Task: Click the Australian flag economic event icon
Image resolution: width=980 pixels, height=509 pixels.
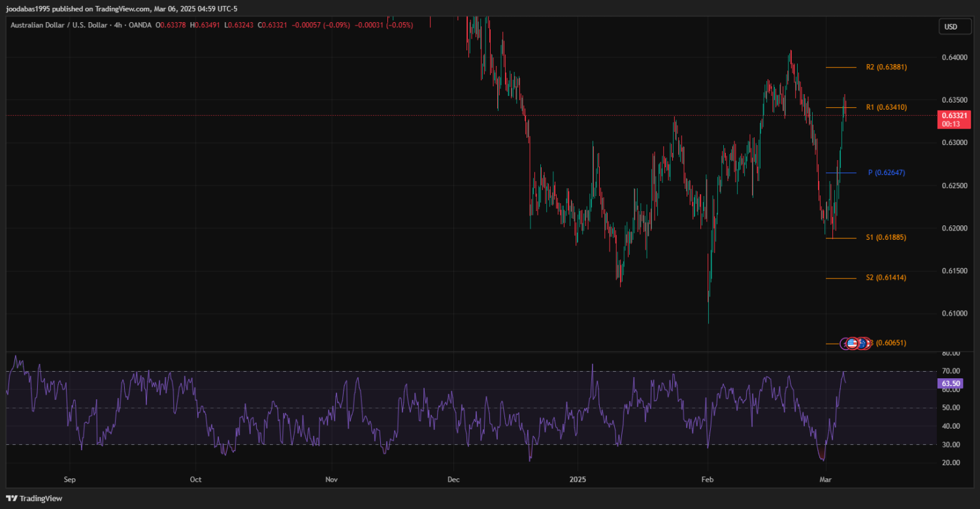Action: pos(863,343)
